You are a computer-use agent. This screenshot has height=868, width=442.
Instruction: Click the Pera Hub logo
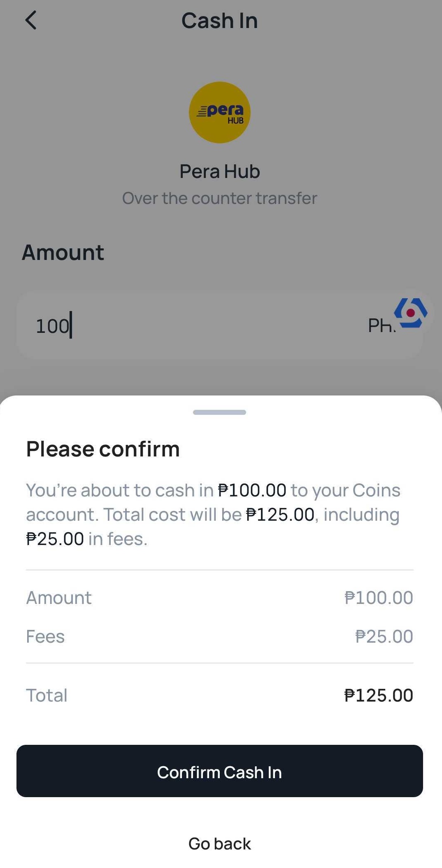(219, 112)
